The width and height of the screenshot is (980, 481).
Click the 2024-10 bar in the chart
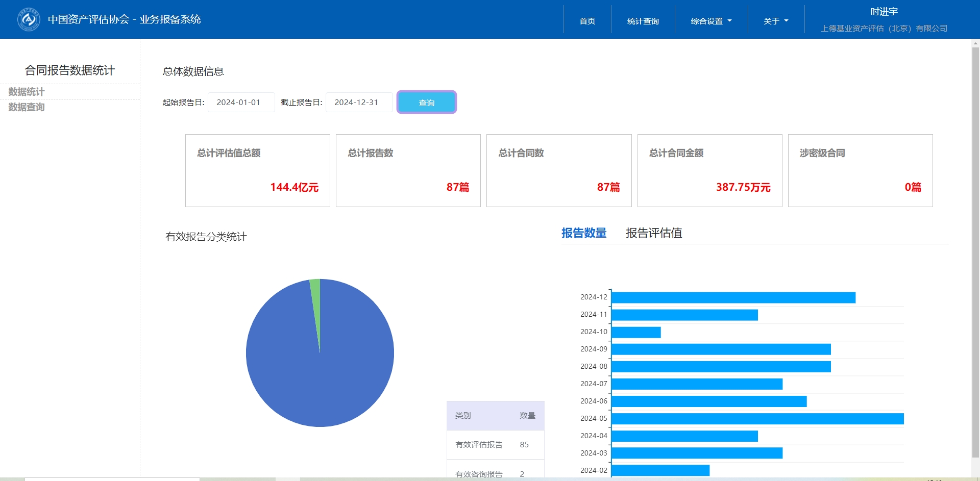tap(636, 332)
